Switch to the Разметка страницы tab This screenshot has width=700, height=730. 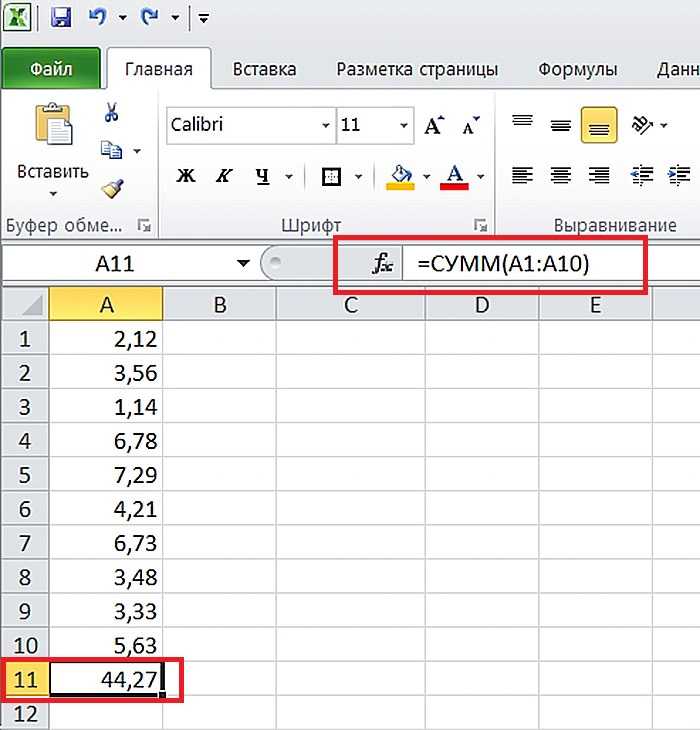[x=417, y=69]
